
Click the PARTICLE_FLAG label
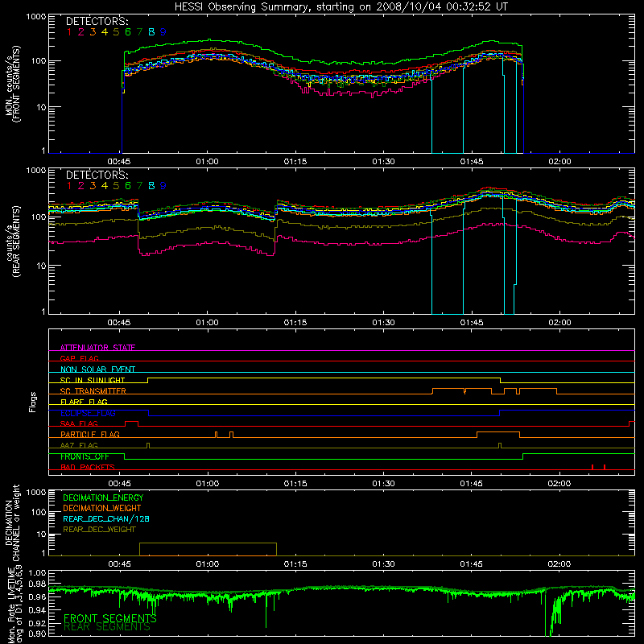coord(90,434)
